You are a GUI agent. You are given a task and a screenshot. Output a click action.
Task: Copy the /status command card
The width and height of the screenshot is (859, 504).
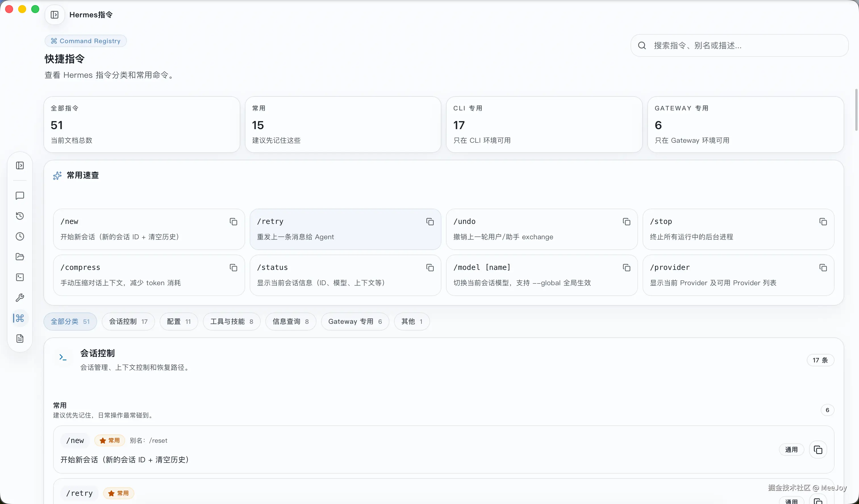430,268
